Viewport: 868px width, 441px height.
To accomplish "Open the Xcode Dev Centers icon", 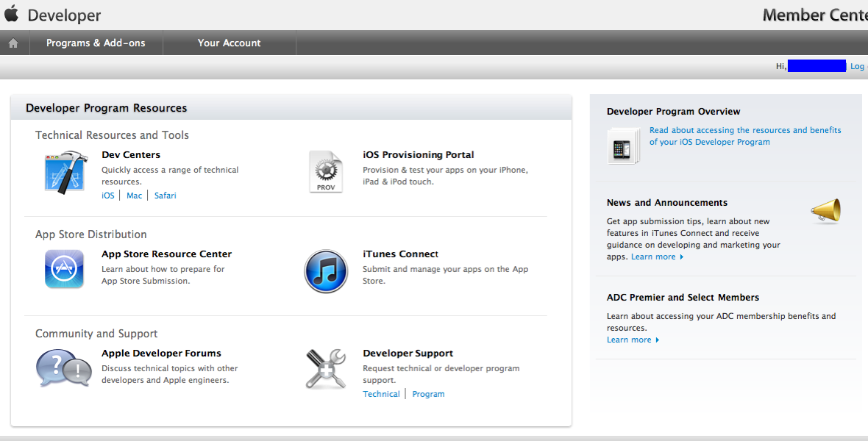I will (66, 172).
